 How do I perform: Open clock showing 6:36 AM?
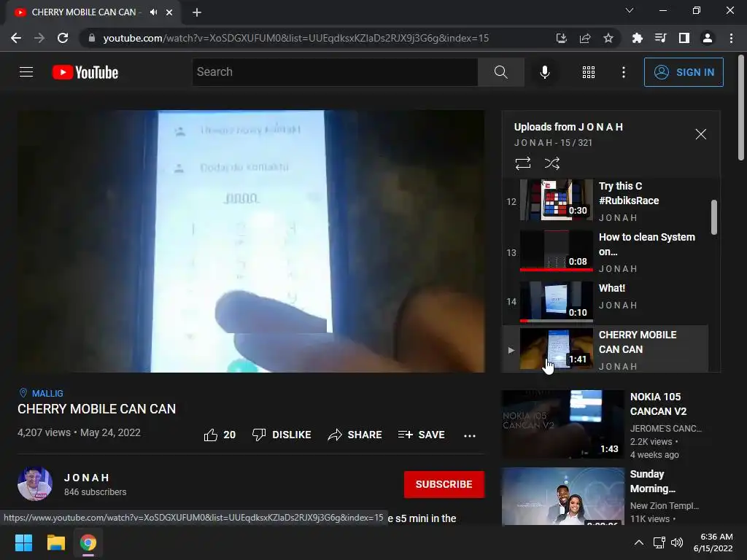click(713, 542)
